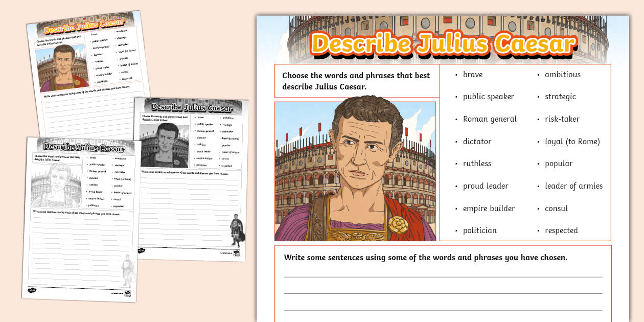Select the 'dictator' bullet in the word list
644x322 pixels.
(x=476, y=142)
